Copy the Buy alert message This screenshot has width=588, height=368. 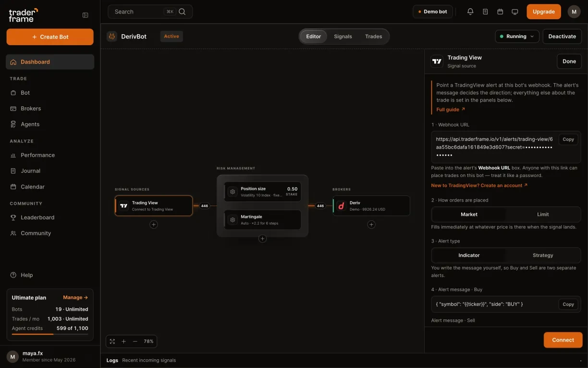pos(568,304)
